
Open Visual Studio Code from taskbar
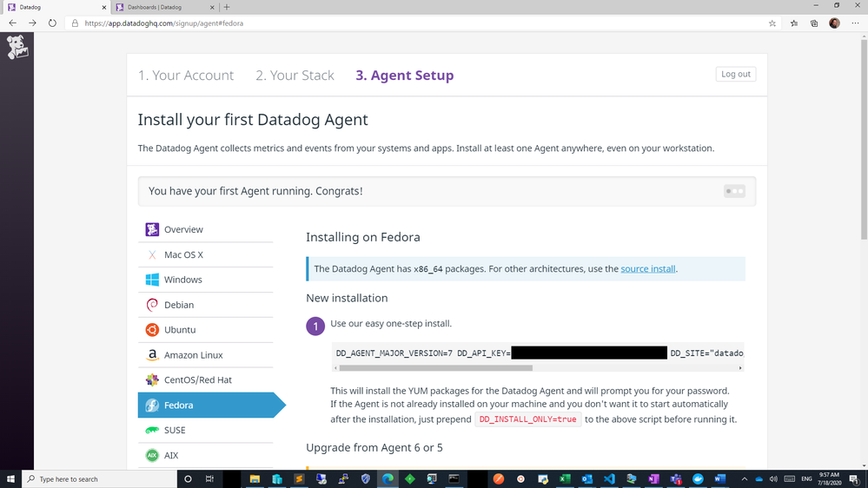pyautogui.click(x=609, y=479)
